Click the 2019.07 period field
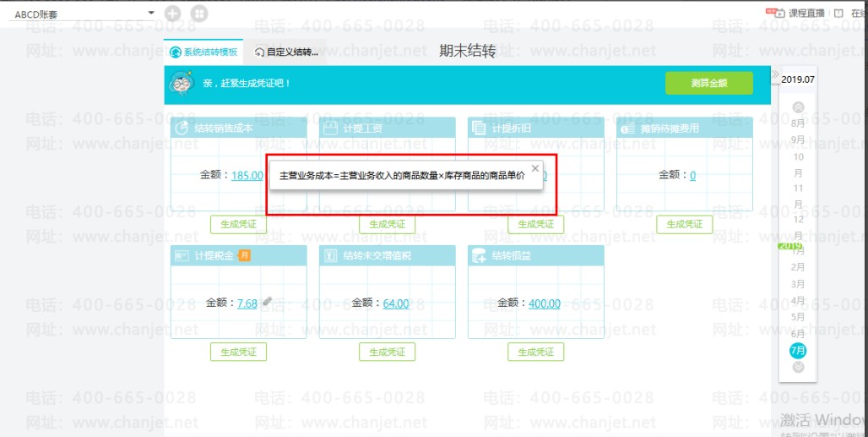This screenshot has width=868, height=437. click(798, 79)
